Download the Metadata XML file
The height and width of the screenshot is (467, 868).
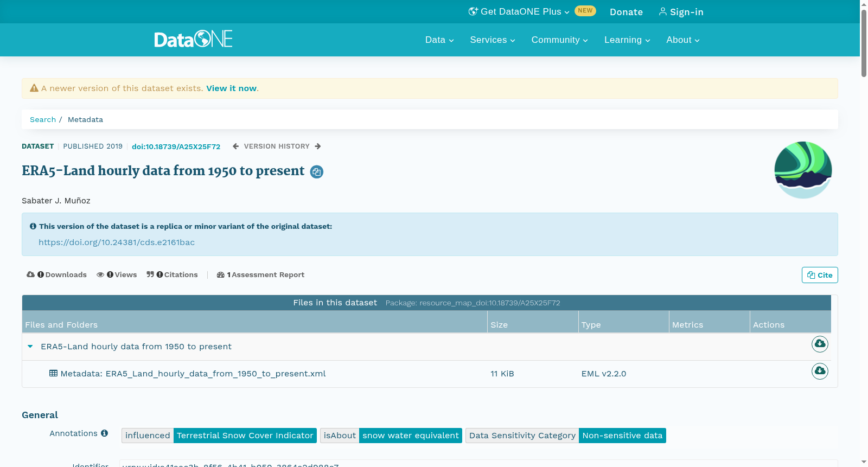(x=820, y=371)
